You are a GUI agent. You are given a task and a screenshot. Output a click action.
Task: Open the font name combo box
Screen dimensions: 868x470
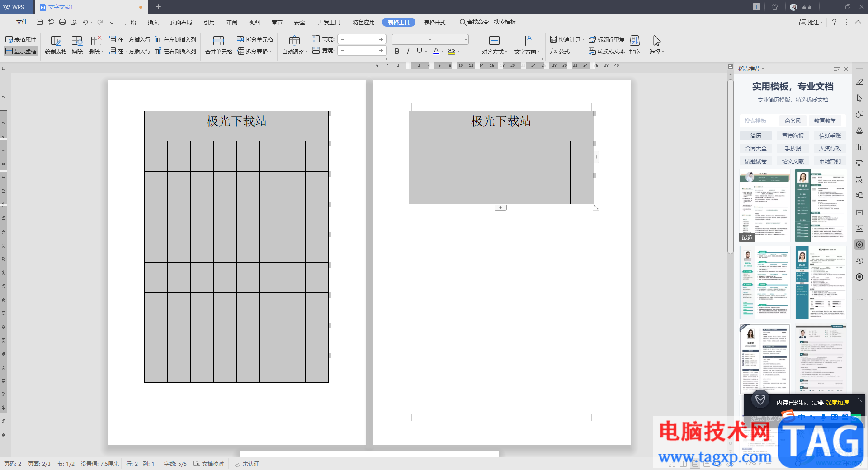coord(412,39)
